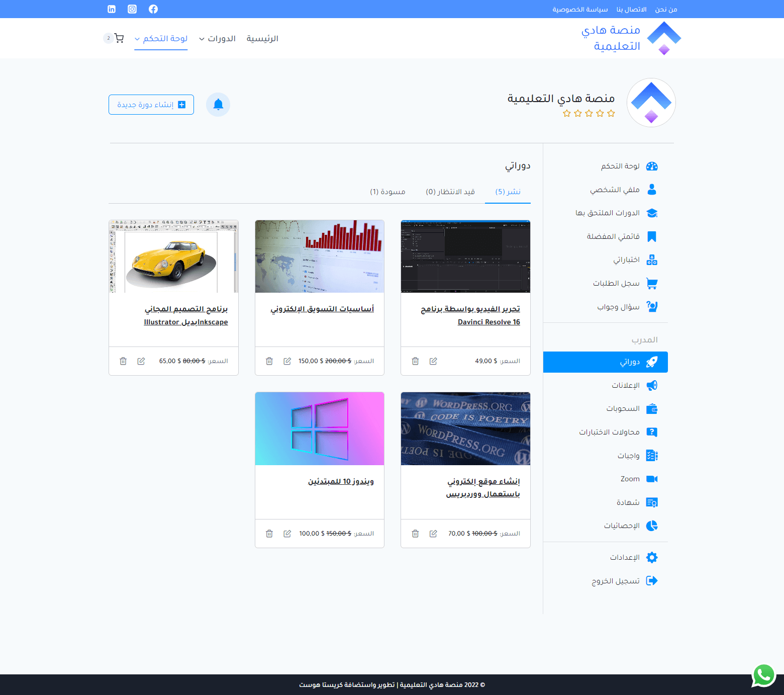Click the settings gear icon in sidebar
784x695 pixels.
click(652, 557)
